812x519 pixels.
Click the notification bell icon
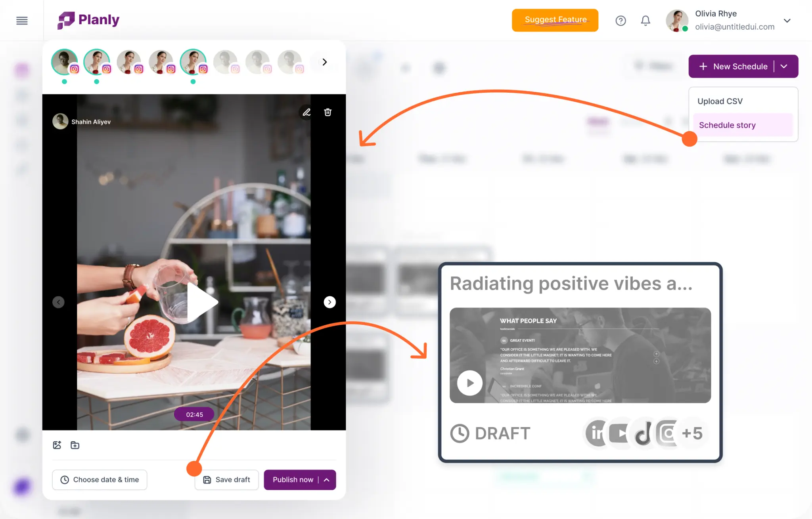click(x=645, y=20)
